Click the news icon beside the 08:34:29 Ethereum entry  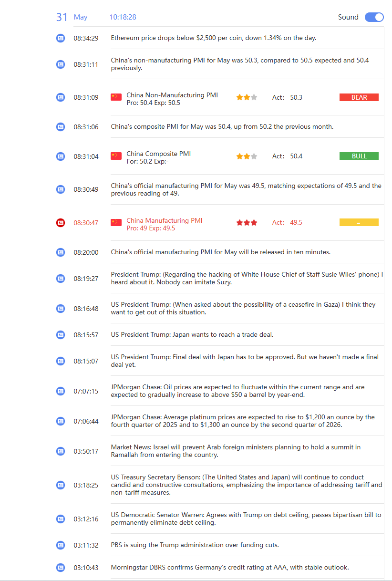(61, 38)
